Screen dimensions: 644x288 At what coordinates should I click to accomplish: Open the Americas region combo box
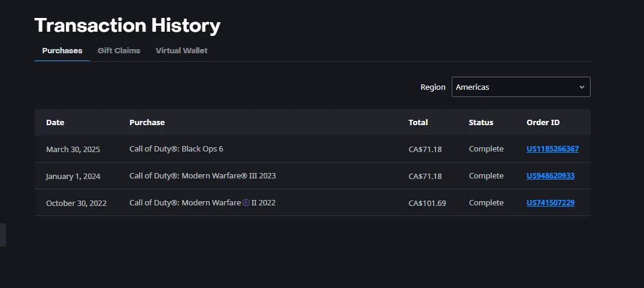coord(521,87)
